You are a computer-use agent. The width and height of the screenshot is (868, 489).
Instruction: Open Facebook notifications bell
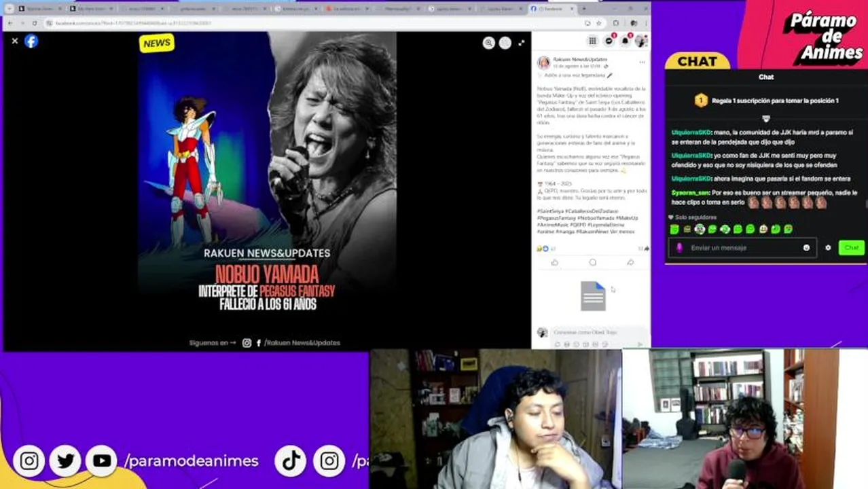[x=625, y=41]
